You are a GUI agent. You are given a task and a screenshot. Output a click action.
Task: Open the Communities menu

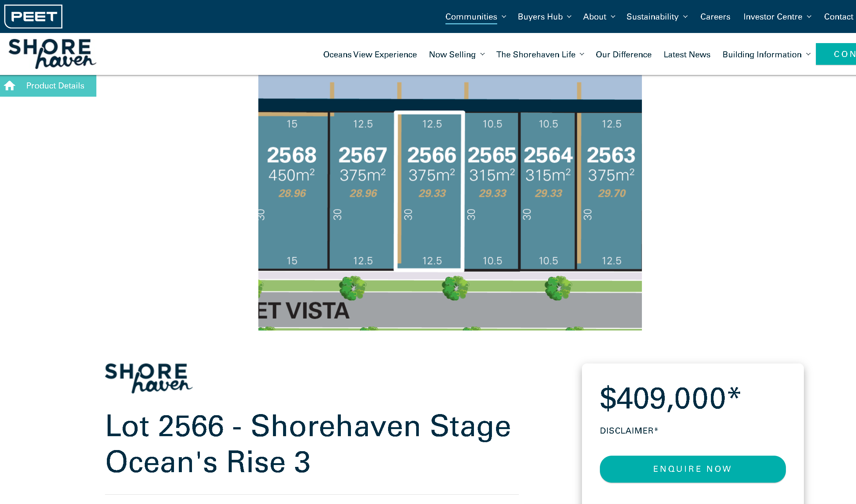(x=471, y=17)
